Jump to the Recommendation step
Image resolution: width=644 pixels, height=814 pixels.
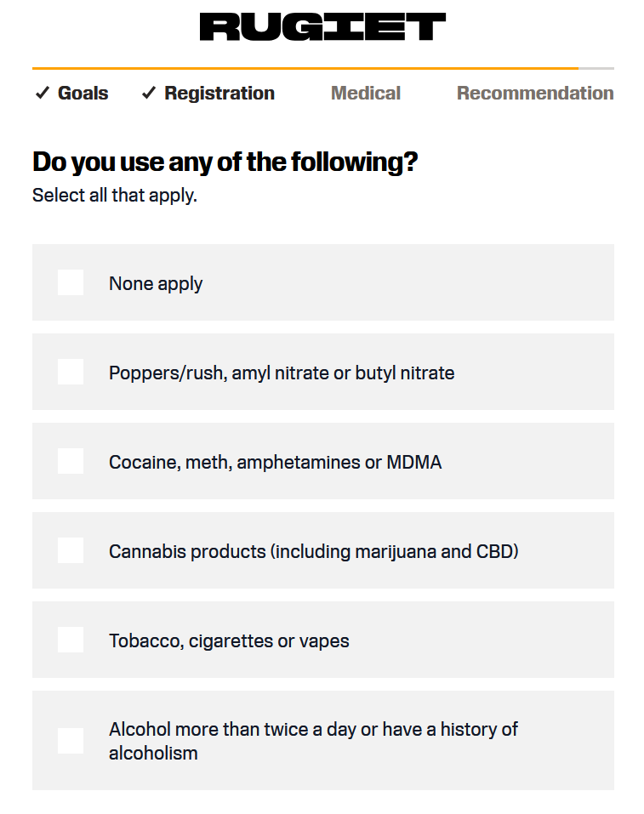(x=535, y=93)
